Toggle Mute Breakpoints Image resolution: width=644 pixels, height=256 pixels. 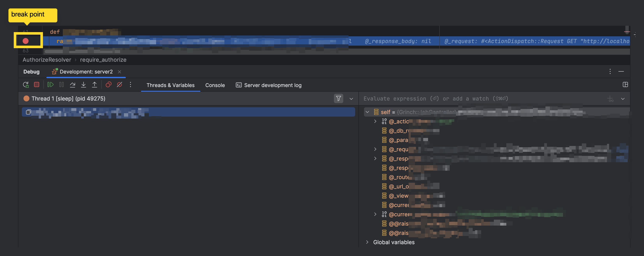tap(119, 85)
